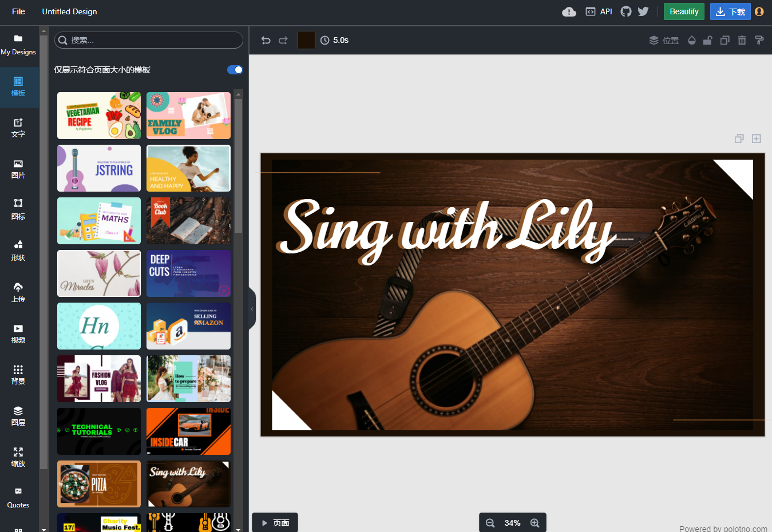Select the Vegetarian Recipe template
The image size is (772, 532).
(99, 116)
